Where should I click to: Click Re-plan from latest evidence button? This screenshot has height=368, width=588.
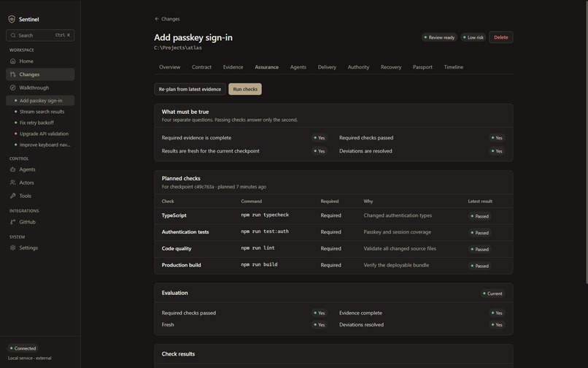point(190,89)
